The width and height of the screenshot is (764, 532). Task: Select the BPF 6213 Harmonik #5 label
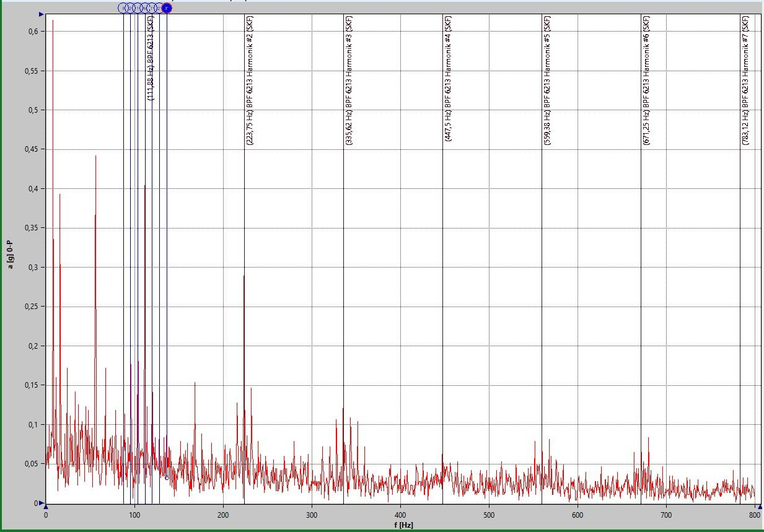click(547, 81)
